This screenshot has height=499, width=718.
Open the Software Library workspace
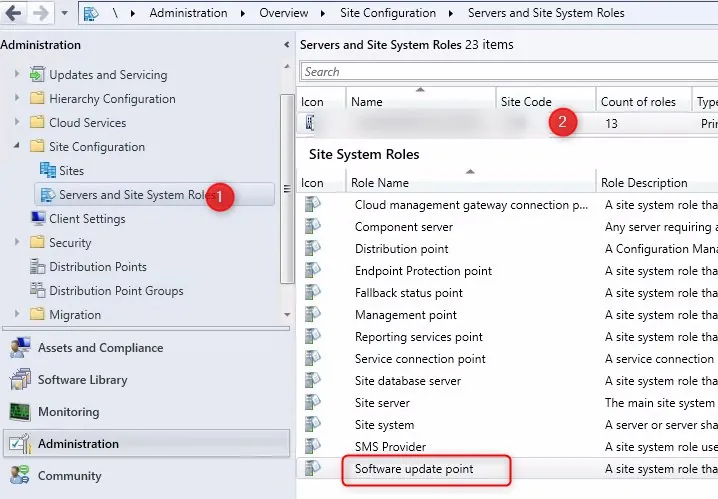tap(82, 380)
